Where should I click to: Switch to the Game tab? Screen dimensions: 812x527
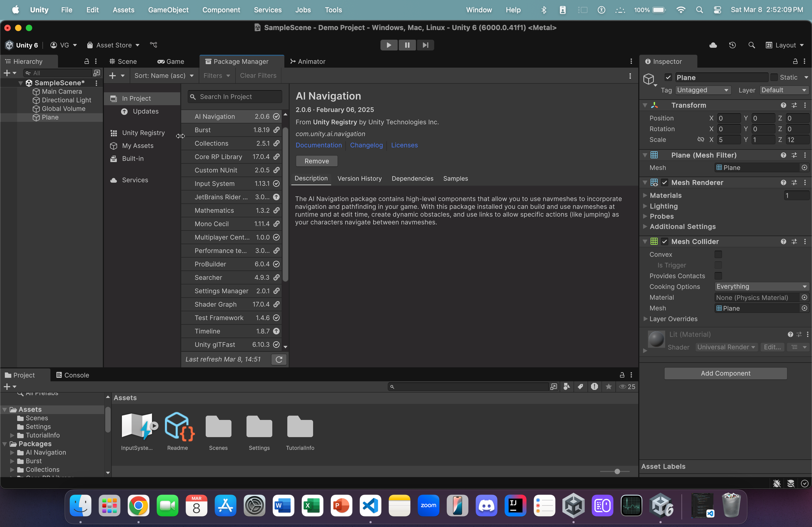pyautogui.click(x=171, y=61)
